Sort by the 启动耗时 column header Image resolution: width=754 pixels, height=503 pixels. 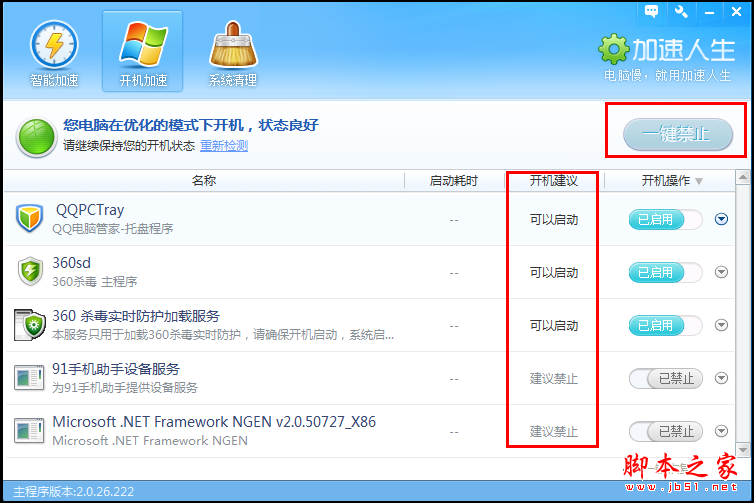(x=454, y=181)
